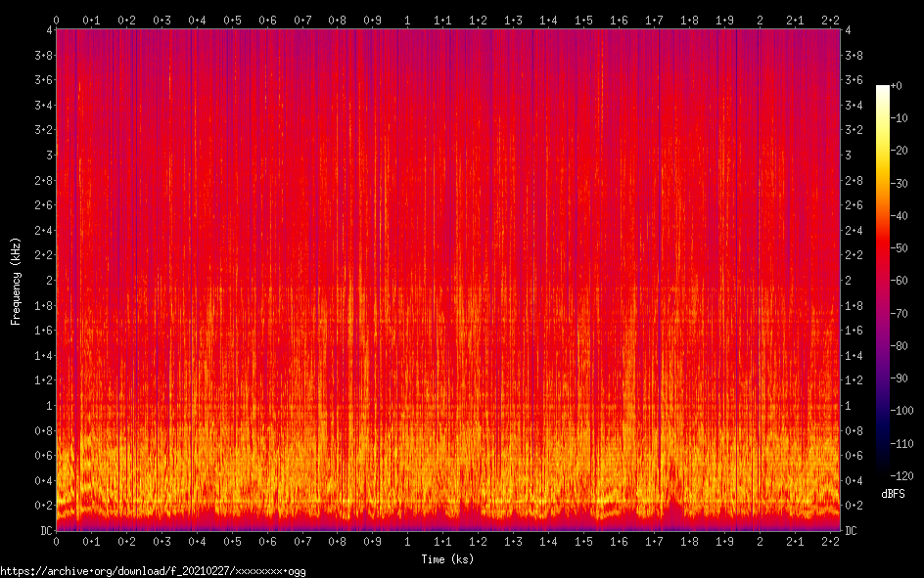Click the 'DC' label on the right frequency axis
The width and height of the screenshot is (924, 578).
click(851, 531)
